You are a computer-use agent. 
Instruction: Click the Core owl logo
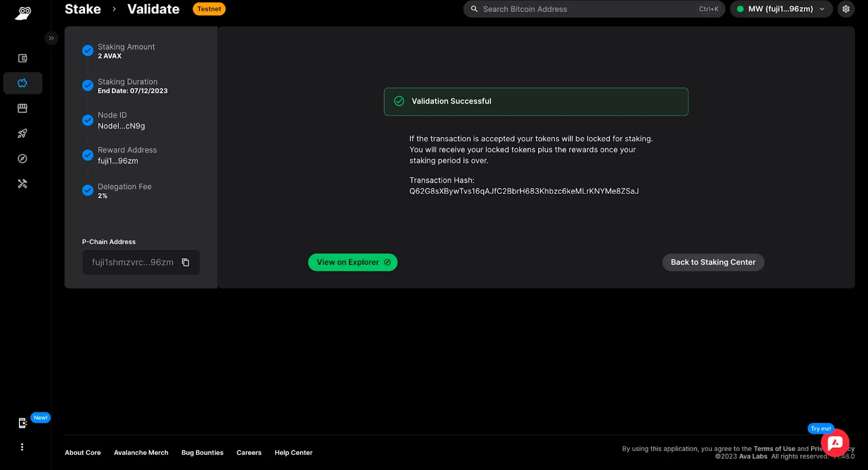pyautogui.click(x=23, y=12)
